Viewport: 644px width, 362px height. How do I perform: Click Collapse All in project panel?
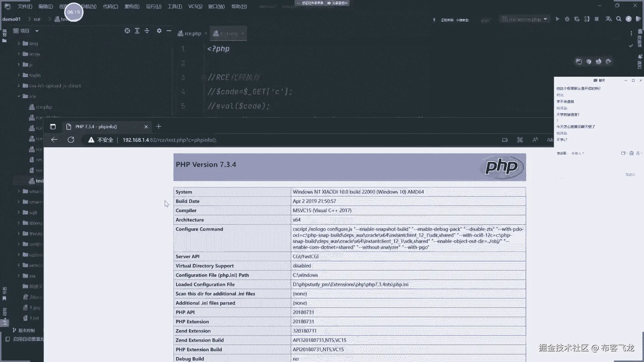(147, 31)
